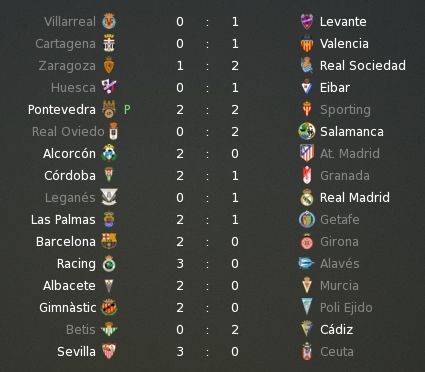The height and width of the screenshot is (372, 425).
Task: Click the Gimnàstic team name
Action: (68, 308)
